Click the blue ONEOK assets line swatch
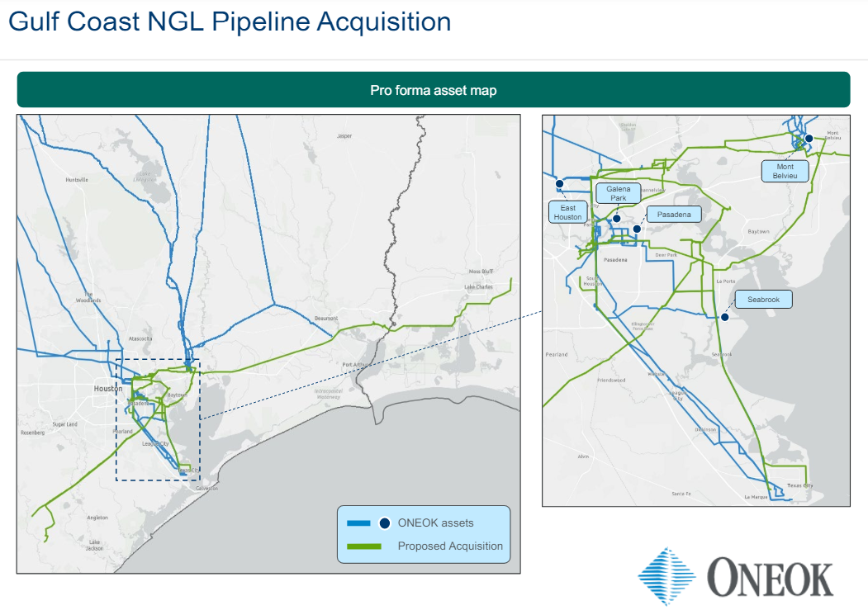 pos(358,523)
